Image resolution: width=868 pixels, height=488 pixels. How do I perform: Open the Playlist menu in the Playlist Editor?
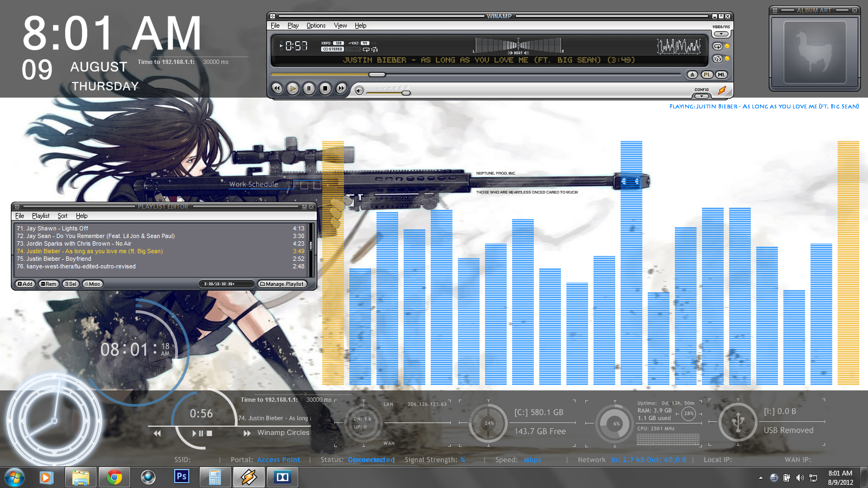tap(41, 216)
